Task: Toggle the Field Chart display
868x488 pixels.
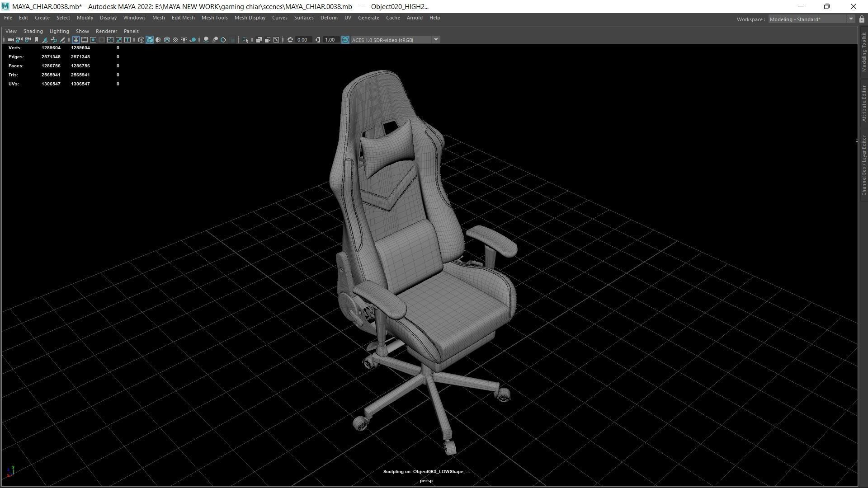Action: click(110, 40)
